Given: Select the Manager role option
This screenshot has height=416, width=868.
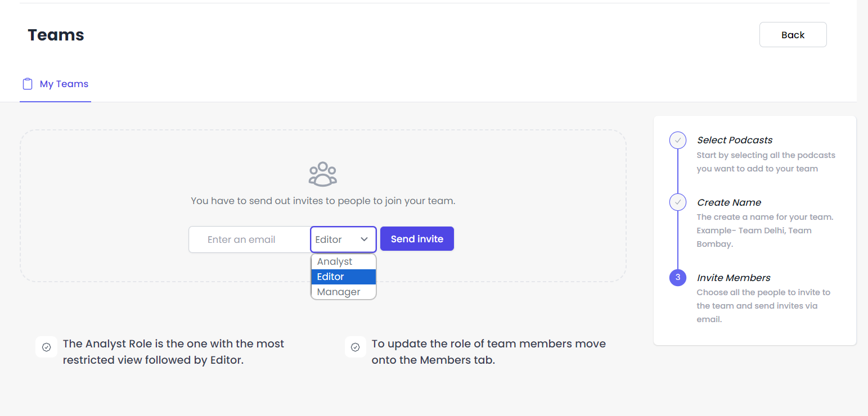Looking at the screenshot, I should coord(338,291).
